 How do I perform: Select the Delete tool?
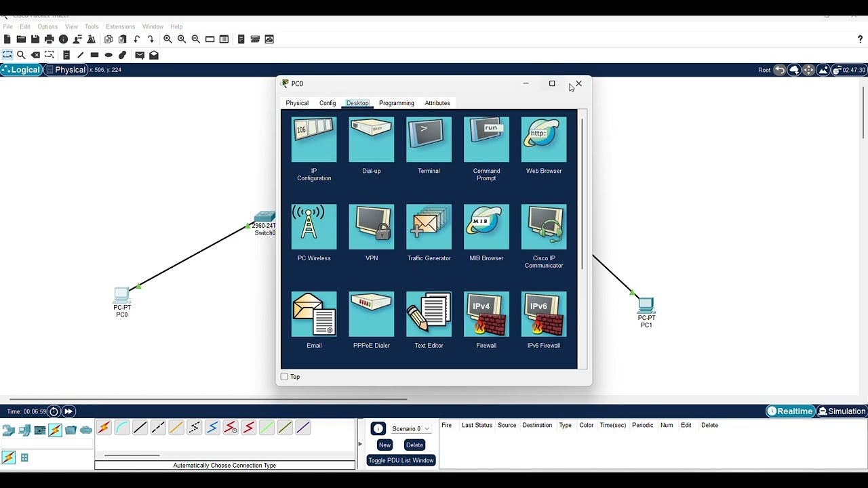35,55
